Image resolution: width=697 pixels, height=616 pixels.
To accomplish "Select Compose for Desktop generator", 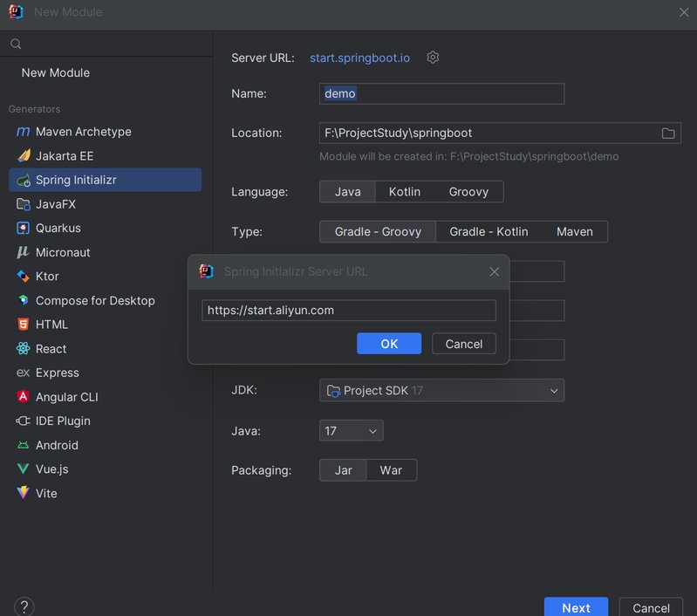I will [105, 300].
